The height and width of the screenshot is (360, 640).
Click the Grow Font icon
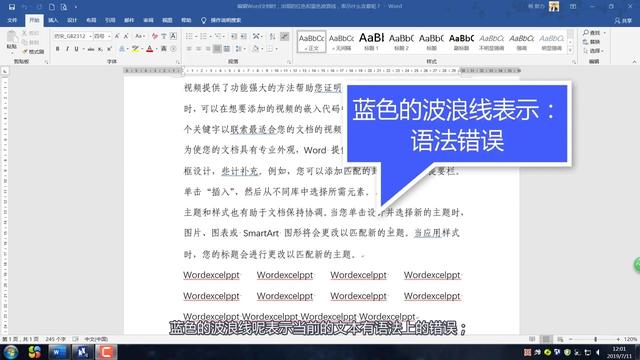tap(117, 36)
